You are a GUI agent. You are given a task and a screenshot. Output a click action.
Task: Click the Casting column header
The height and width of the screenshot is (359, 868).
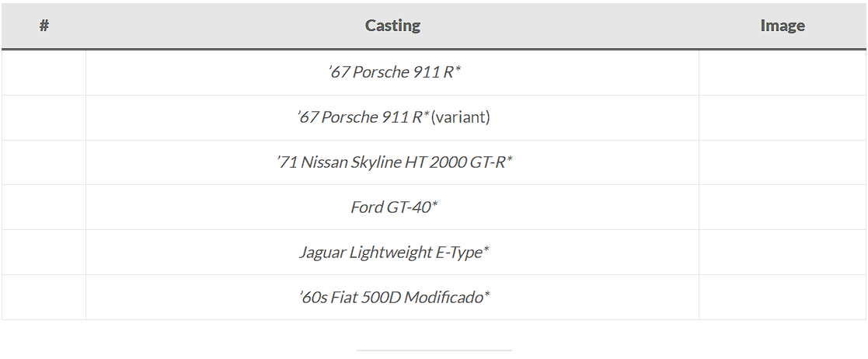click(392, 26)
